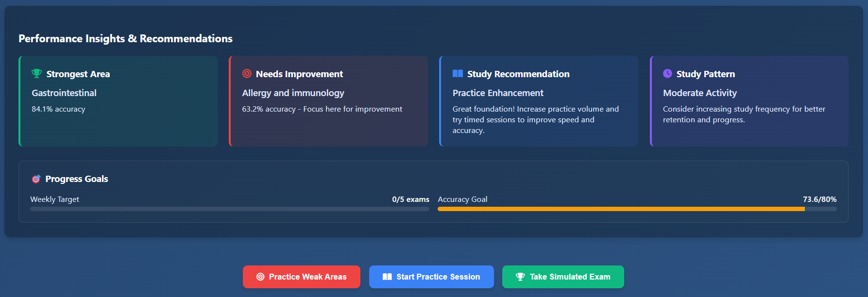Click the target icon inside Practice Weak Areas button
The width and height of the screenshot is (868, 297).
260,277
